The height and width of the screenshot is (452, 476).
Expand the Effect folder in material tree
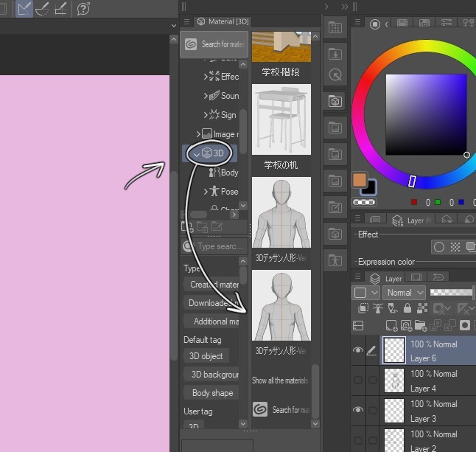[206, 77]
